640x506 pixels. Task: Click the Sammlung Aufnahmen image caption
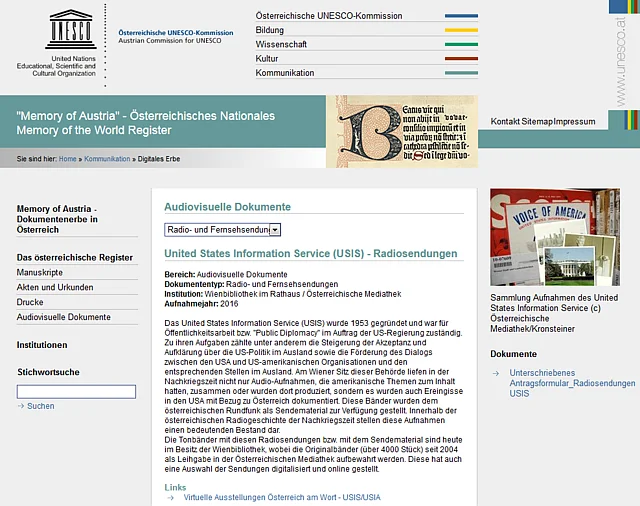click(554, 313)
